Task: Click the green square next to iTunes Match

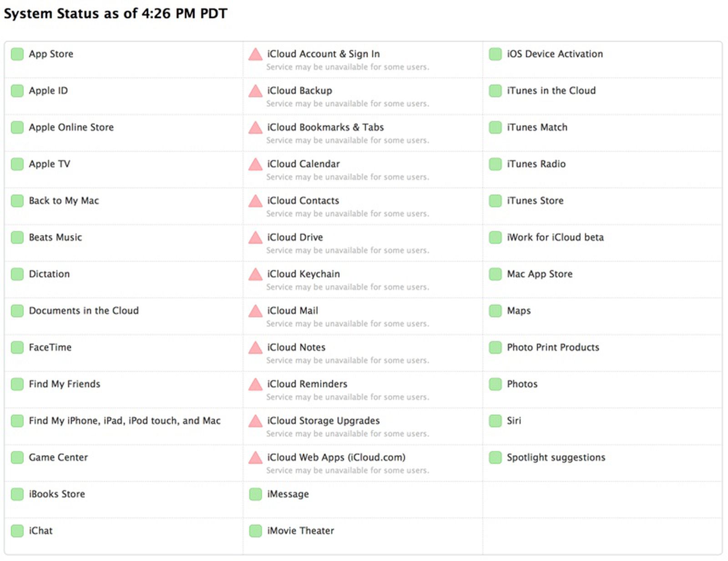Action: [x=495, y=128]
